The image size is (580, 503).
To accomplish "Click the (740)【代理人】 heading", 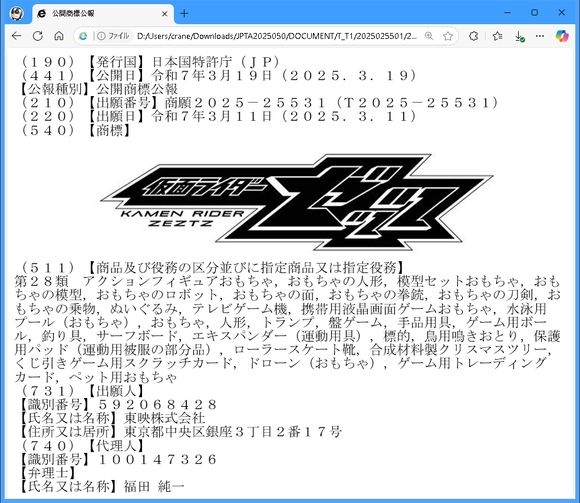I will [x=82, y=445].
